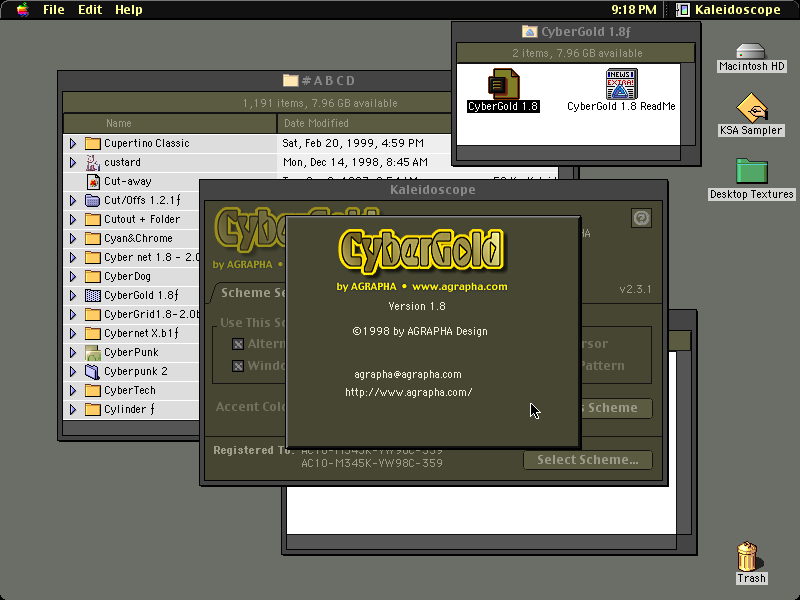Open the Apple menu icon

click(x=22, y=10)
